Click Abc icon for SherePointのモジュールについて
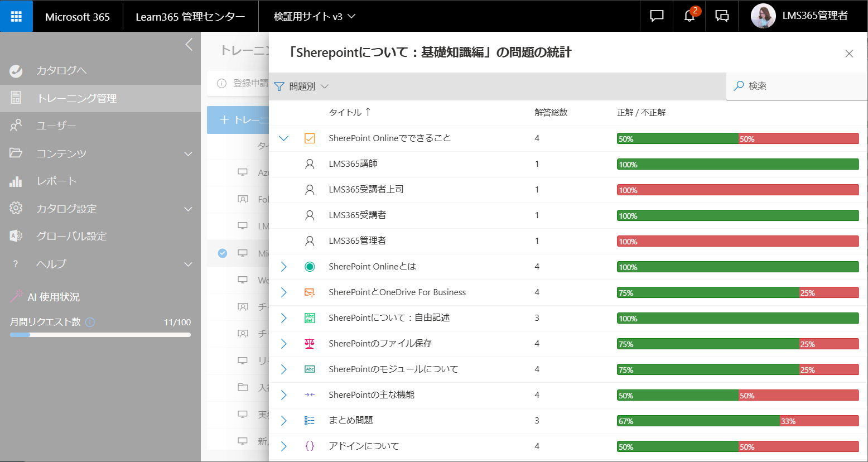Image resolution: width=868 pixels, height=462 pixels. [x=310, y=369]
